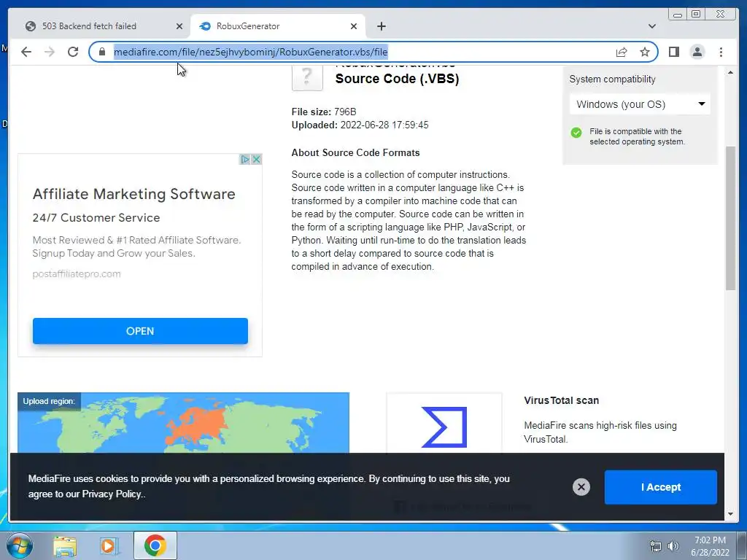Screen dimensions: 747x560
Task: Launch the media player taskbar icon
Action: (x=108, y=545)
